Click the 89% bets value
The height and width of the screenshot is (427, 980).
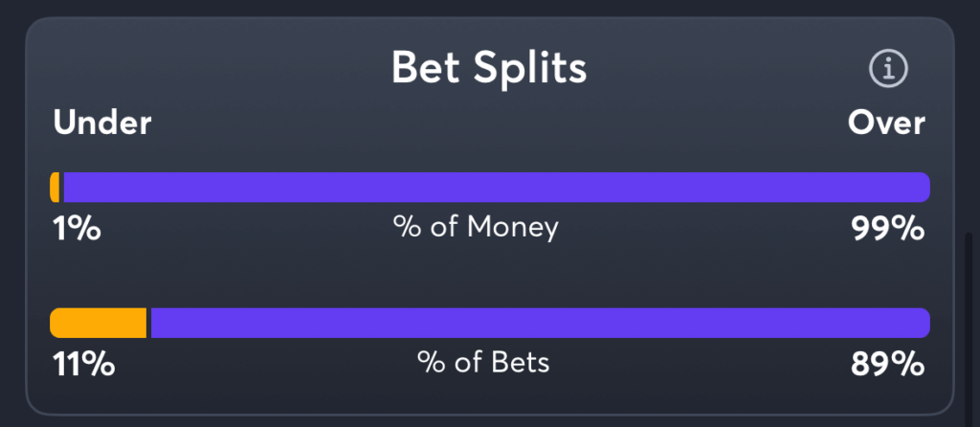pyautogui.click(x=888, y=365)
